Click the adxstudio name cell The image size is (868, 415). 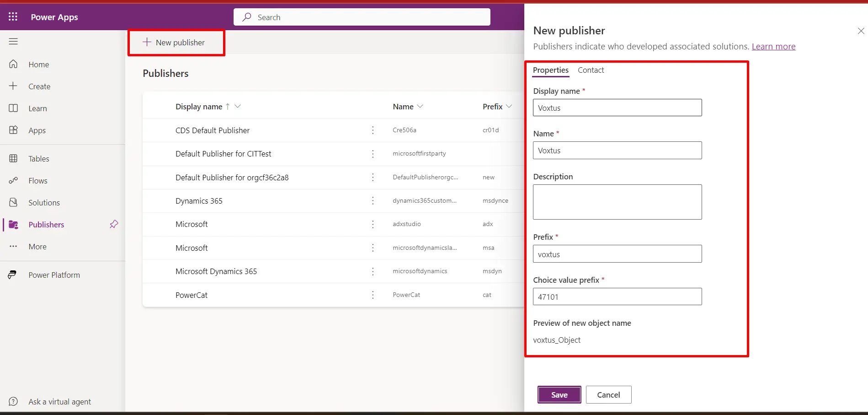click(406, 224)
